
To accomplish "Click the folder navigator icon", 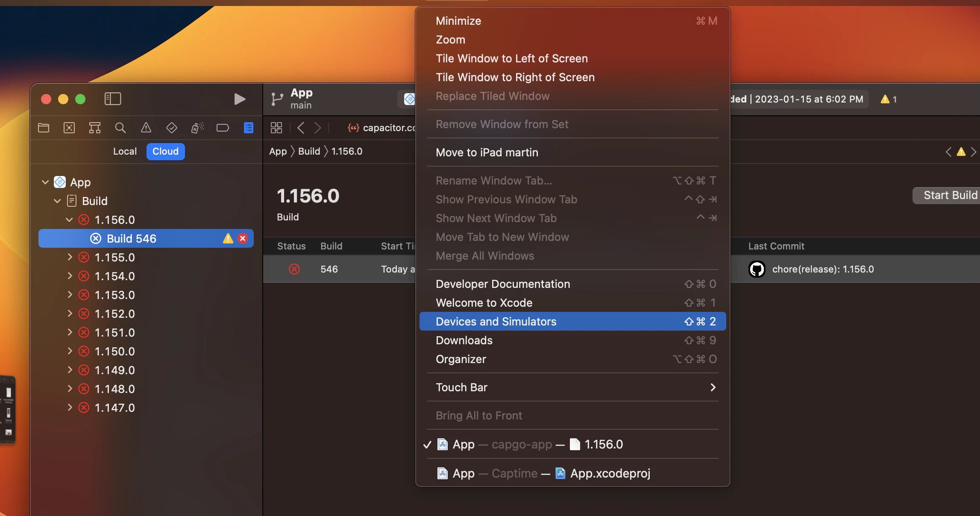I will (44, 127).
